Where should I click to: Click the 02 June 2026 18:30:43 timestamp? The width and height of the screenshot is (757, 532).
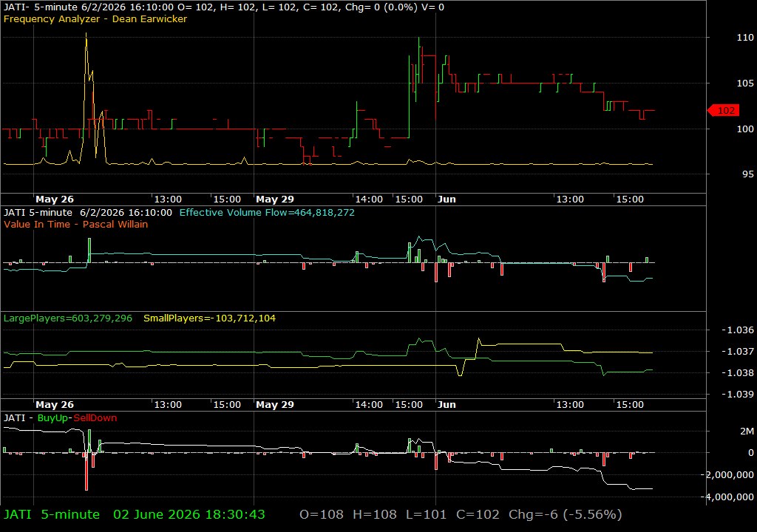tap(189, 514)
